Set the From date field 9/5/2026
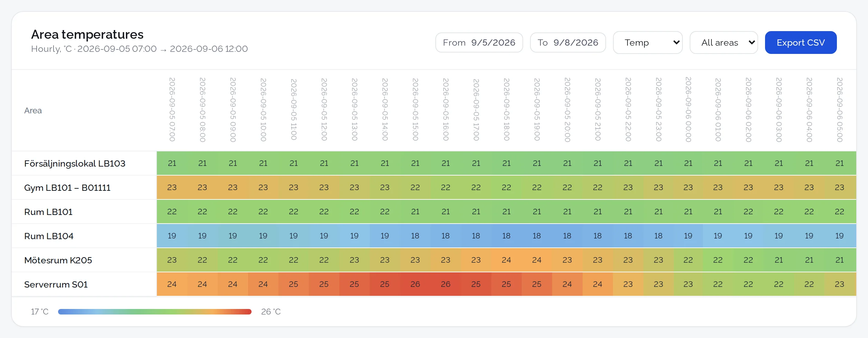Screen dimensions: 868x338 coord(479,43)
